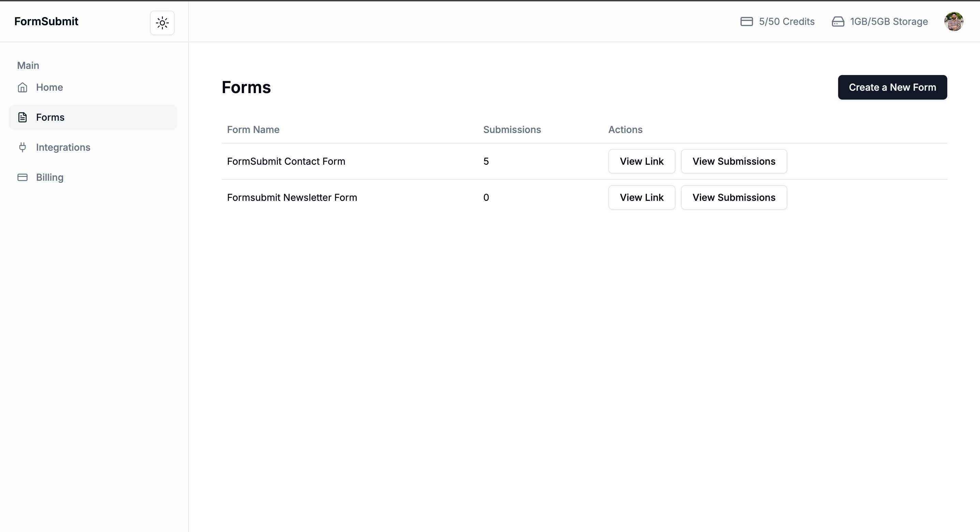Click the 1GB/5GB Storage indicator
This screenshot has width=980, height=532.
point(889,21)
